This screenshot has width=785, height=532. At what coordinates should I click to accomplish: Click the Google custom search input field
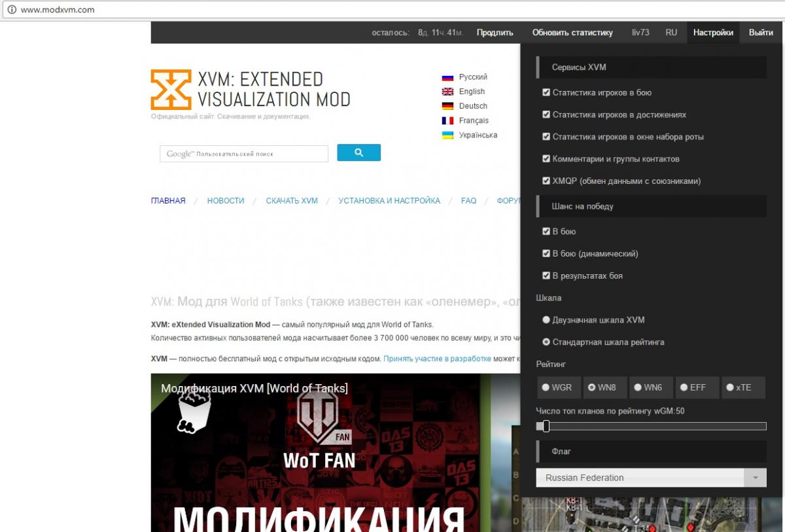pyautogui.click(x=244, y=154)
